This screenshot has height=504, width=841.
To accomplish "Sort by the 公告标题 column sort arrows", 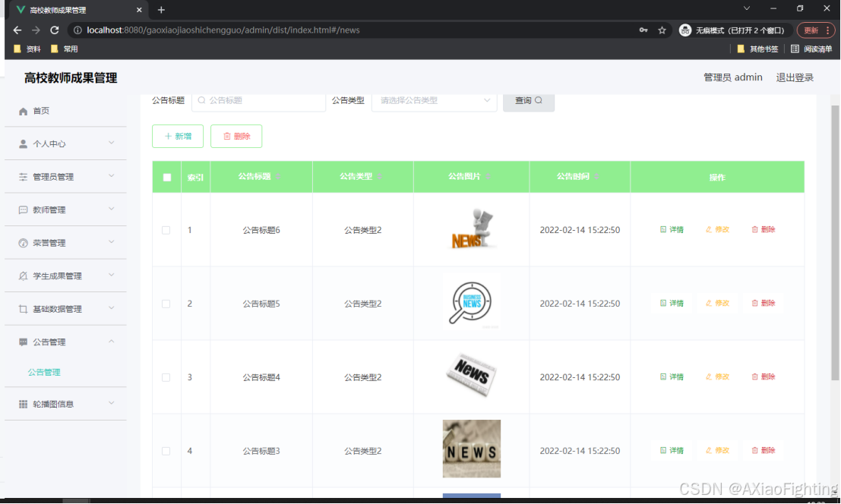I will (278, 177).
